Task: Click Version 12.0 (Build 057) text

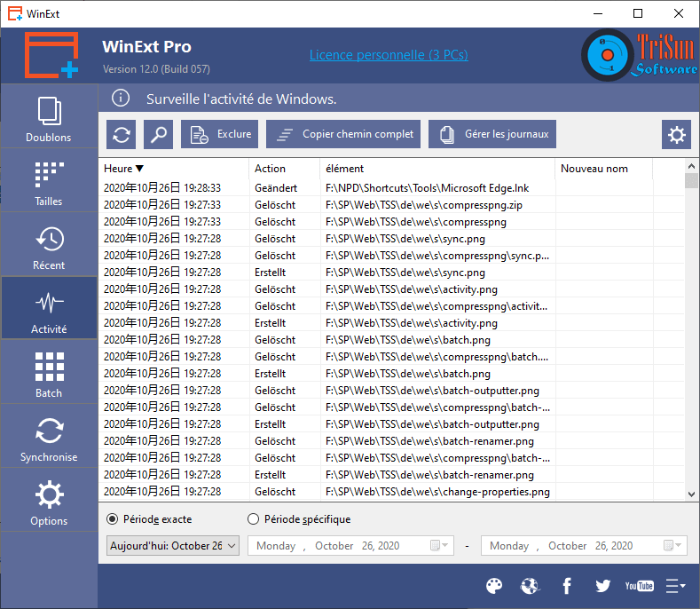Action: (156, 69)
